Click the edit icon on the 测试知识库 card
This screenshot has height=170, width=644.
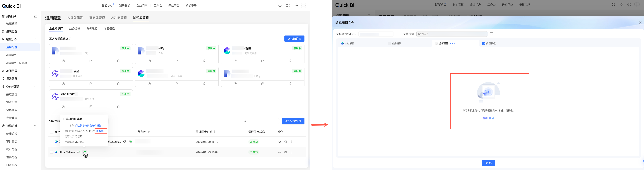point(91,107)
